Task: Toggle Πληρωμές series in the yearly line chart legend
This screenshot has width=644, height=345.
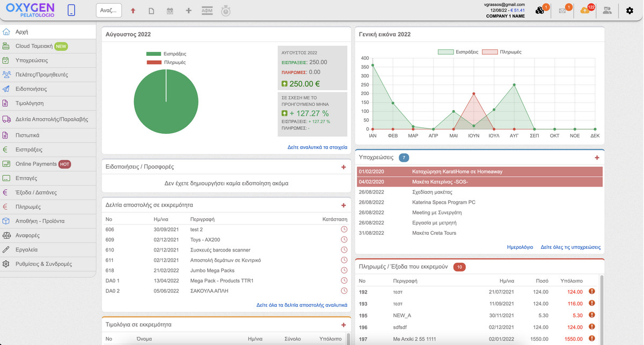Action: [501, 52]
